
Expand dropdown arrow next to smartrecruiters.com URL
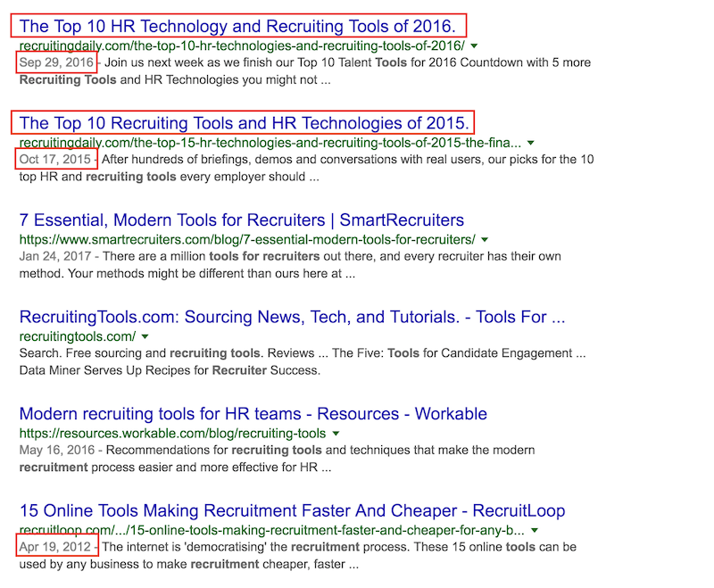[485, 240]
